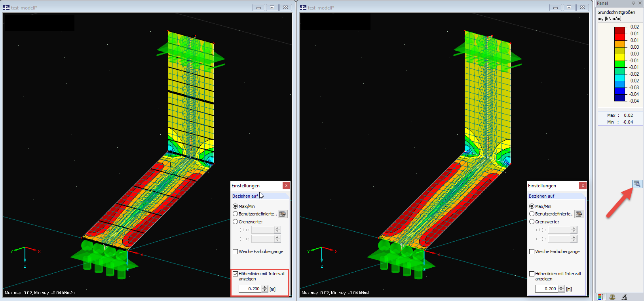Uncheck Höhenlinien mit Intervall in left Einstellungen

235,274
